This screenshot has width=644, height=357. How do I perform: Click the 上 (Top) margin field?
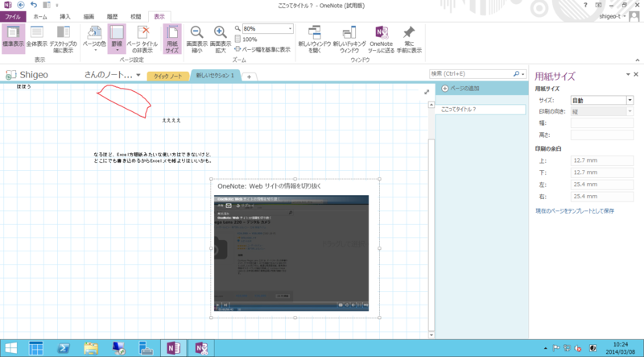coord(601,160)
